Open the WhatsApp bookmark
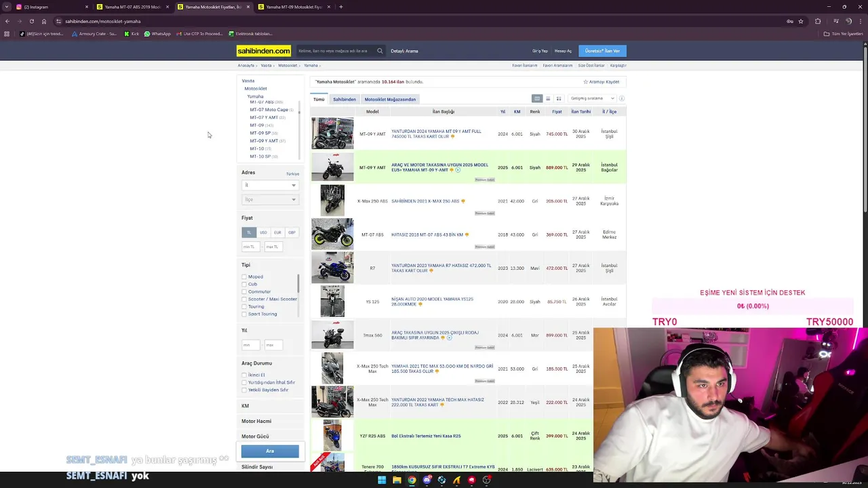 (157, 34)
